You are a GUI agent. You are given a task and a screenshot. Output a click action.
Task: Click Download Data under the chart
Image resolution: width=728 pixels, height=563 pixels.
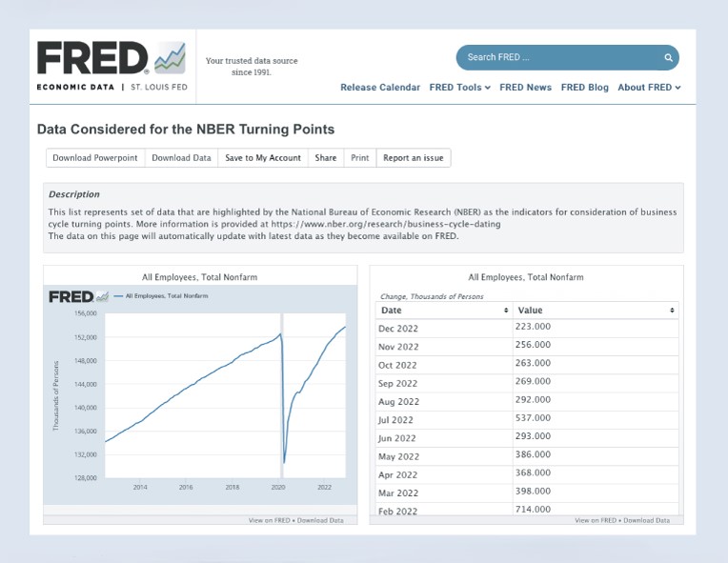[320, 520]
